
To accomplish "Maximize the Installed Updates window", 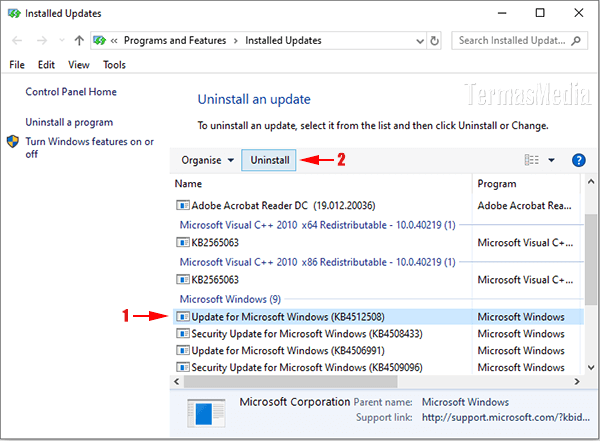I will pyautogui.click(x=540, y=13).
